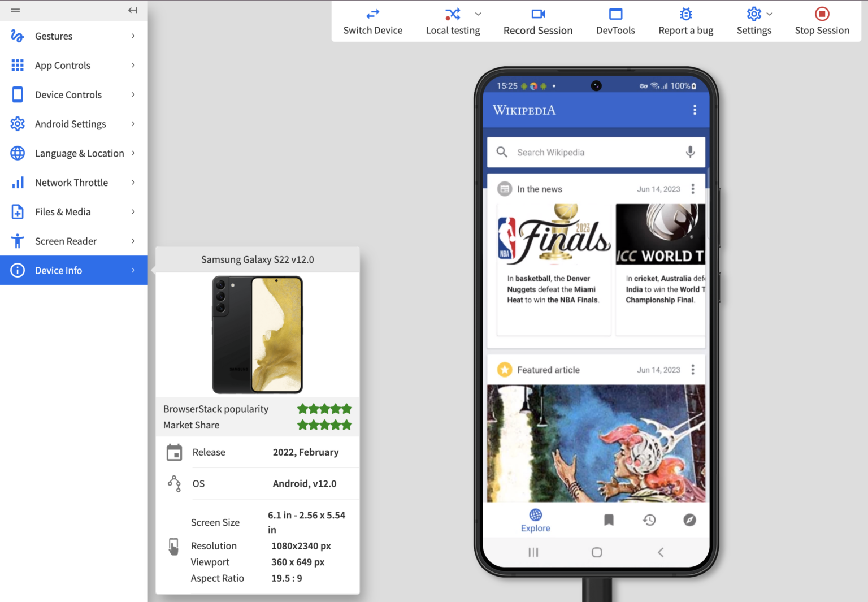Click the Market Share star rating
The image size is (868, 602).
[324, 425]
